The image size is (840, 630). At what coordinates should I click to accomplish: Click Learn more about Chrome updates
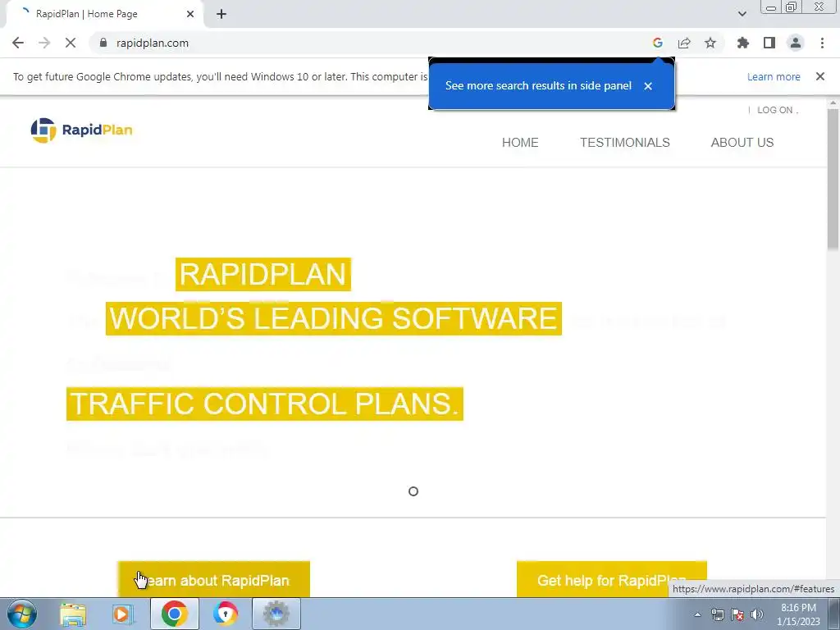(x=774, y=76)
